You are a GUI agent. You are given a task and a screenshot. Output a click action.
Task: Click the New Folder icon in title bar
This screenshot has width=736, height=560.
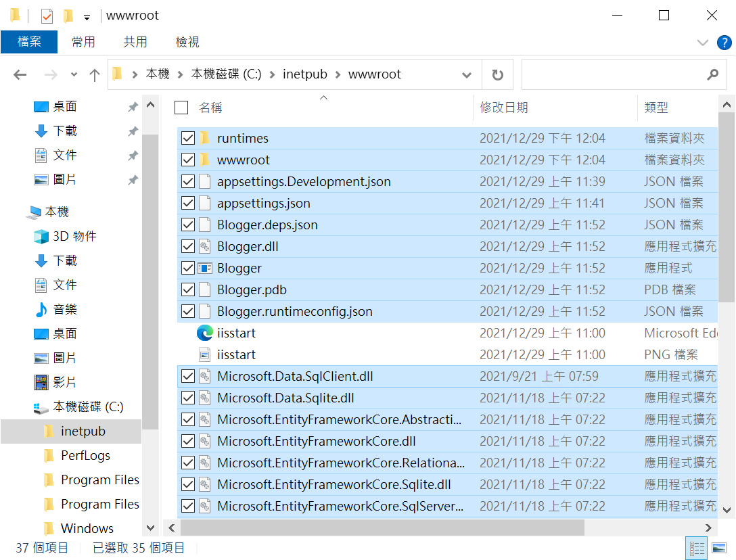(x=68, y=16)
